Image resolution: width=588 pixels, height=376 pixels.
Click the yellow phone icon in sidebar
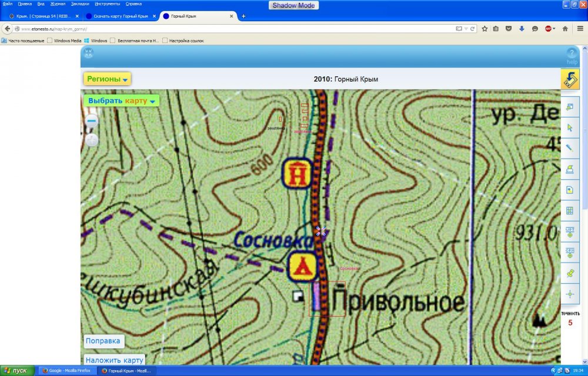[x=570, y=79]
